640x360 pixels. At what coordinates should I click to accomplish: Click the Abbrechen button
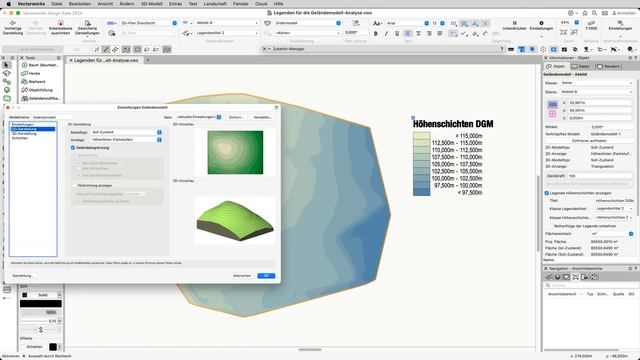(x=242, y=276)
